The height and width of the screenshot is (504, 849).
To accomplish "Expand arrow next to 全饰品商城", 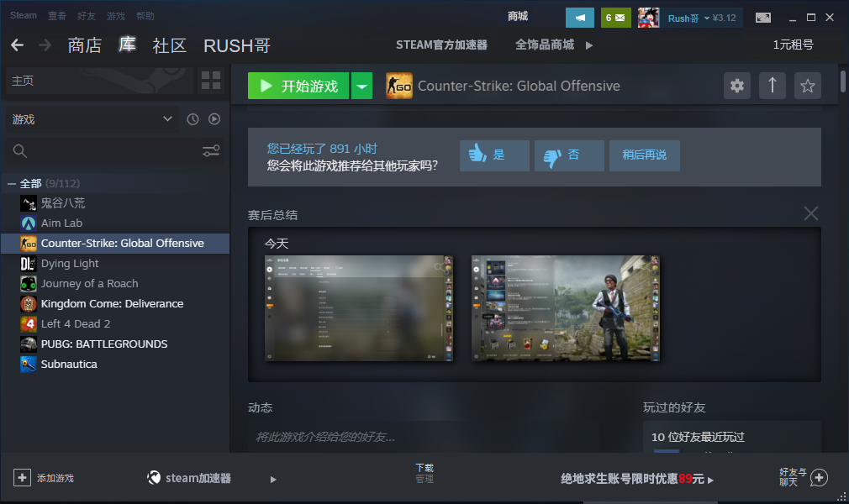I will tap(589, 45).
